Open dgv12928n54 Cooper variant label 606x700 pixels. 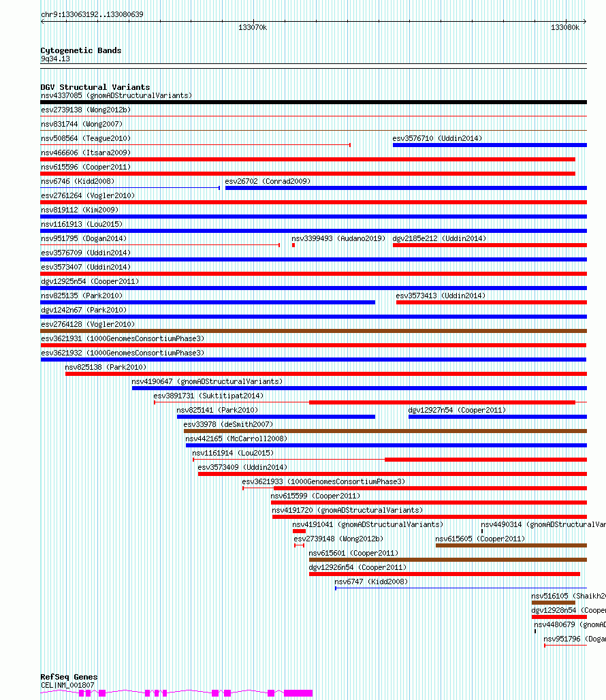coord(569,610)
